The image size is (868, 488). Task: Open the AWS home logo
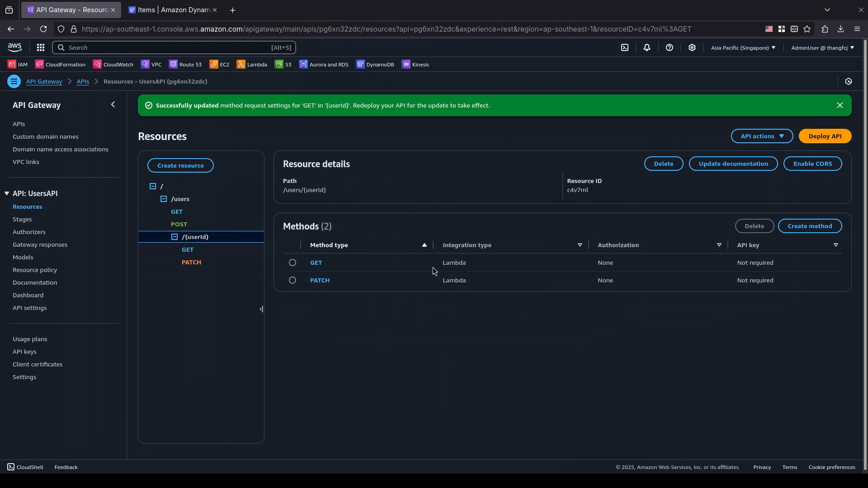[x=14, y=47]
